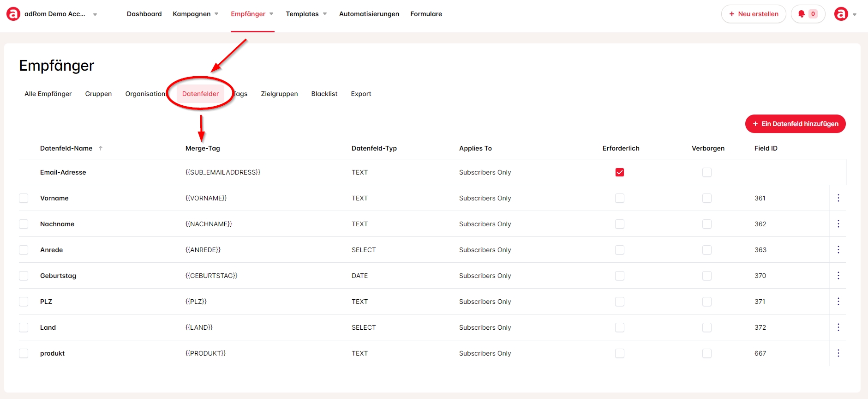Expand the arrow next to user avatar
The height and width of the screenshot is (399, 868).
click(x=855, y=14)
